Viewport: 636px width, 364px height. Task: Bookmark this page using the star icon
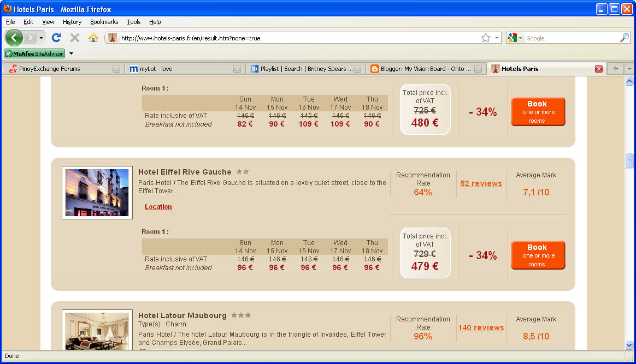(x=485, y=37)
